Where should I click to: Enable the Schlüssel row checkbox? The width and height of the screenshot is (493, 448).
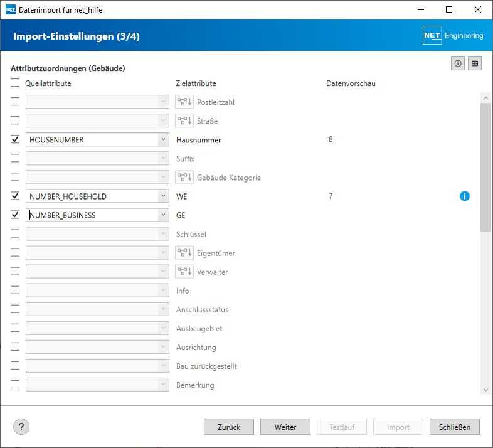coord(15,233)
